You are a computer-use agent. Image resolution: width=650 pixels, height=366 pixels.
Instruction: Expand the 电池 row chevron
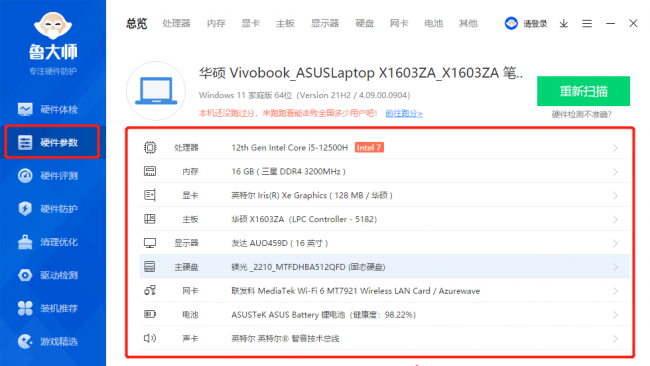(615, 315)
